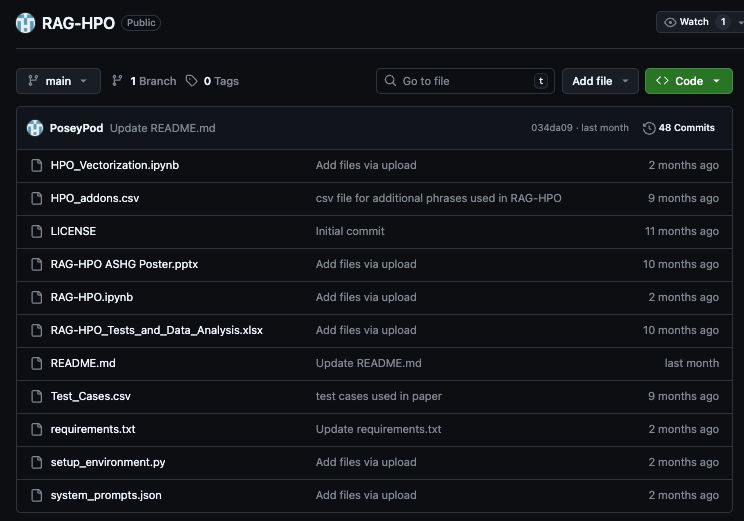Click the file icon beside RAG-HPO ASHG Poster.pptx
The width and height of the screenshot is (744, 521).
(37, 264)
